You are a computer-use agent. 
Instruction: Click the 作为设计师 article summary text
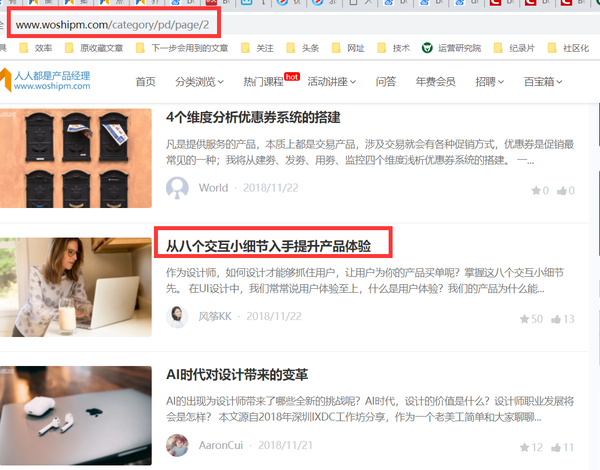(365, 281)
